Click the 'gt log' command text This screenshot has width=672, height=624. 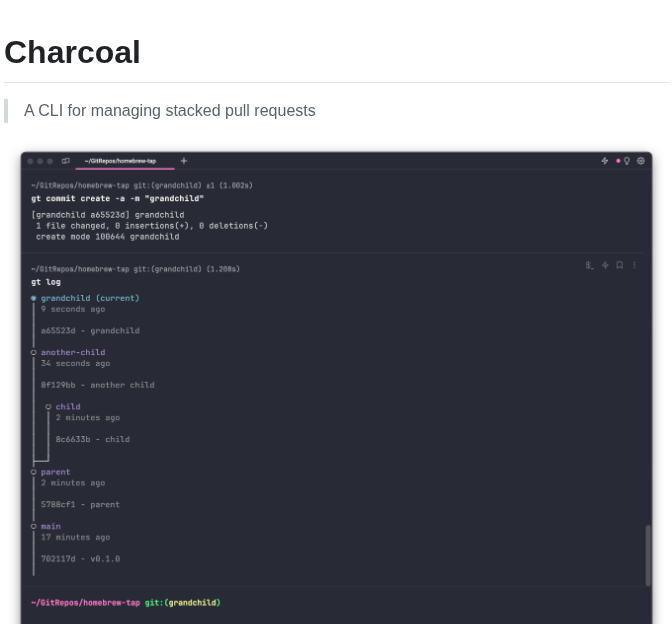click(x=46, y=282)
